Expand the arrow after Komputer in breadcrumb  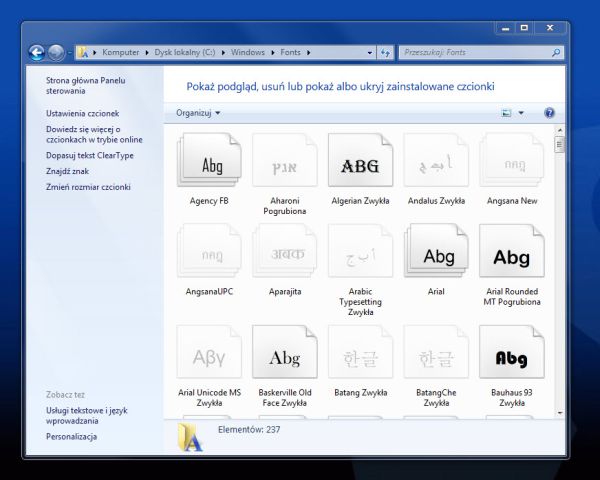[147, 52]
